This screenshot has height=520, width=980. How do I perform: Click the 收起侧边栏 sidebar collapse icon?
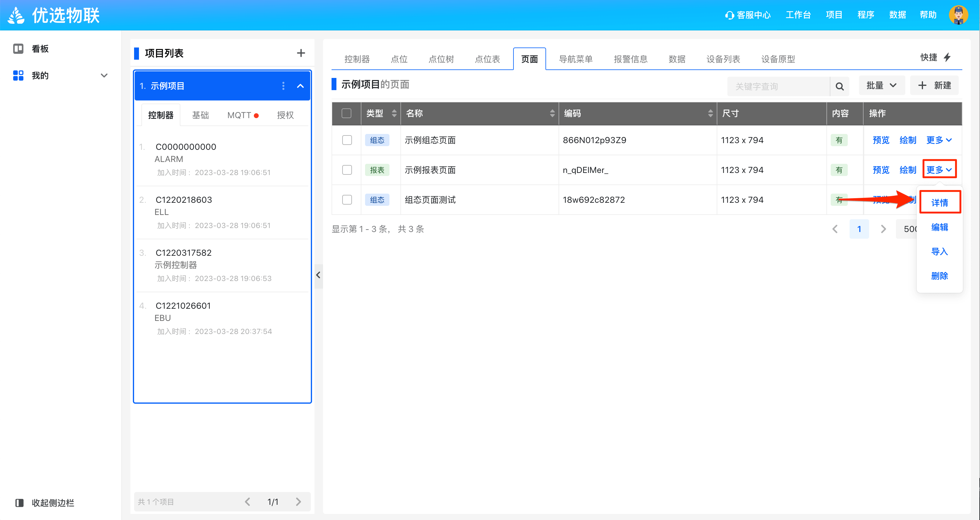(x=20, y=503)
